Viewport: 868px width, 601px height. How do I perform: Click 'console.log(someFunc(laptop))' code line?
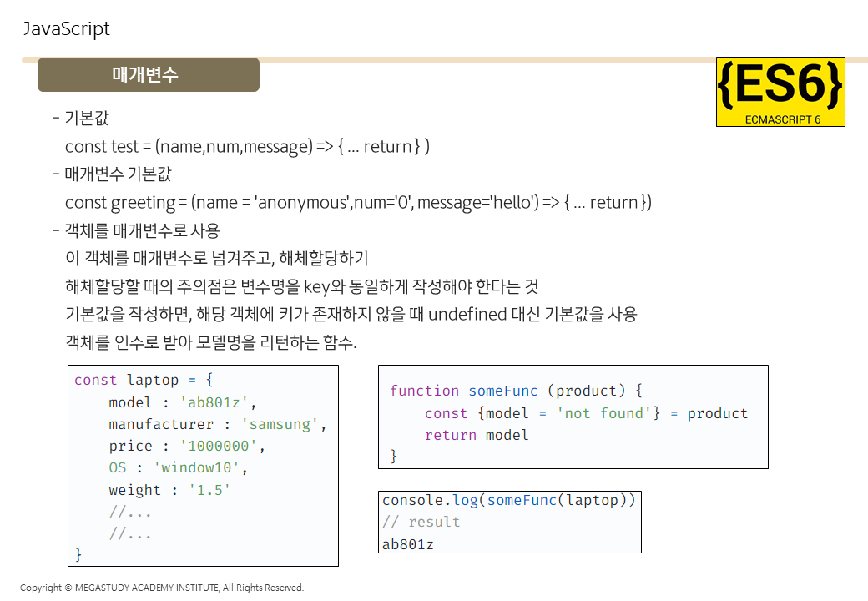[x=509, y=500]
